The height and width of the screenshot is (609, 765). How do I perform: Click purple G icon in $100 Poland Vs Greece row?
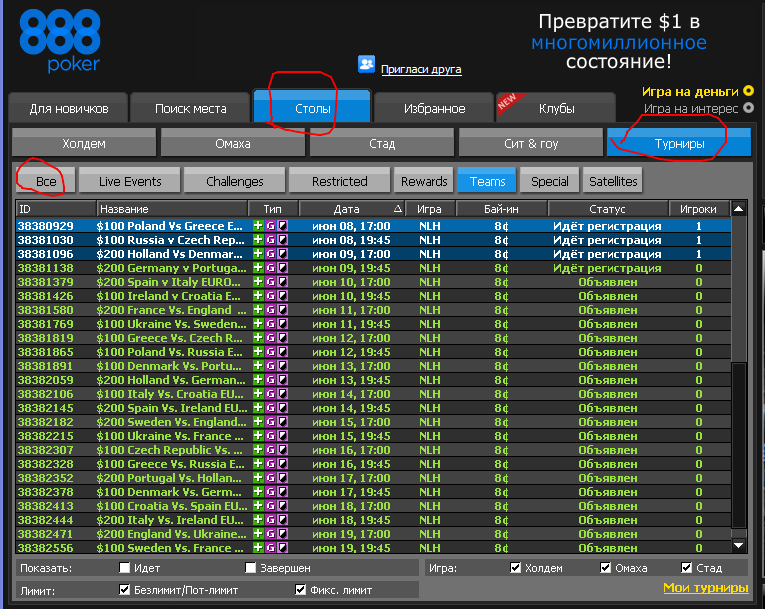tap(270, 225)
